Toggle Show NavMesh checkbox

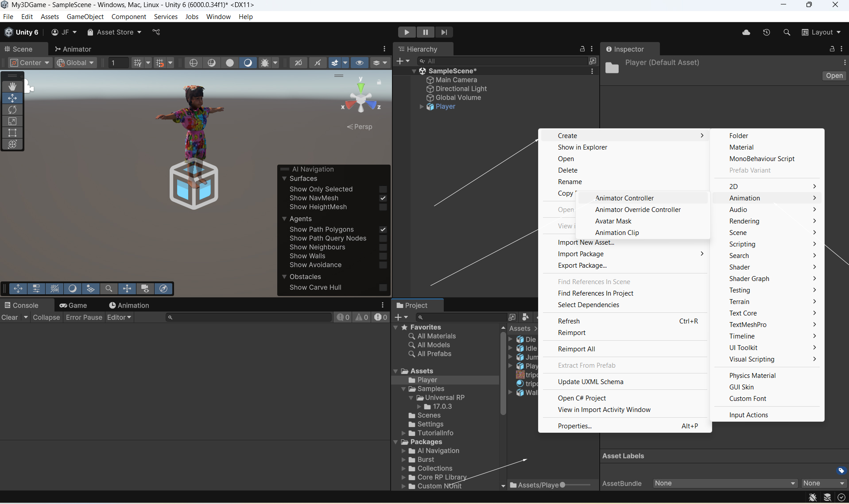(383, 198)
